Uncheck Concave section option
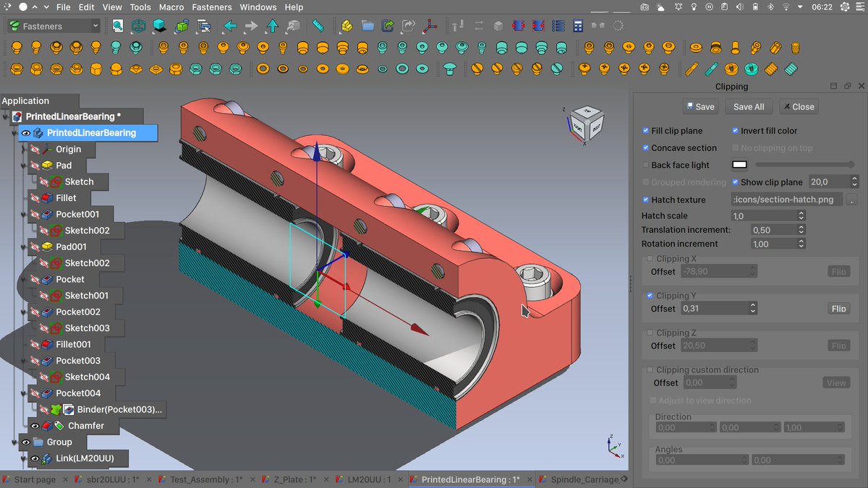868x488 pixels. tap(646, 147)
